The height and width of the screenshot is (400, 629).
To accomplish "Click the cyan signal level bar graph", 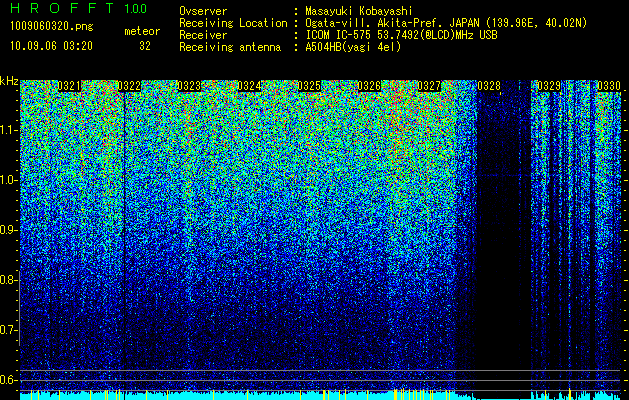I will pos(321,395).
